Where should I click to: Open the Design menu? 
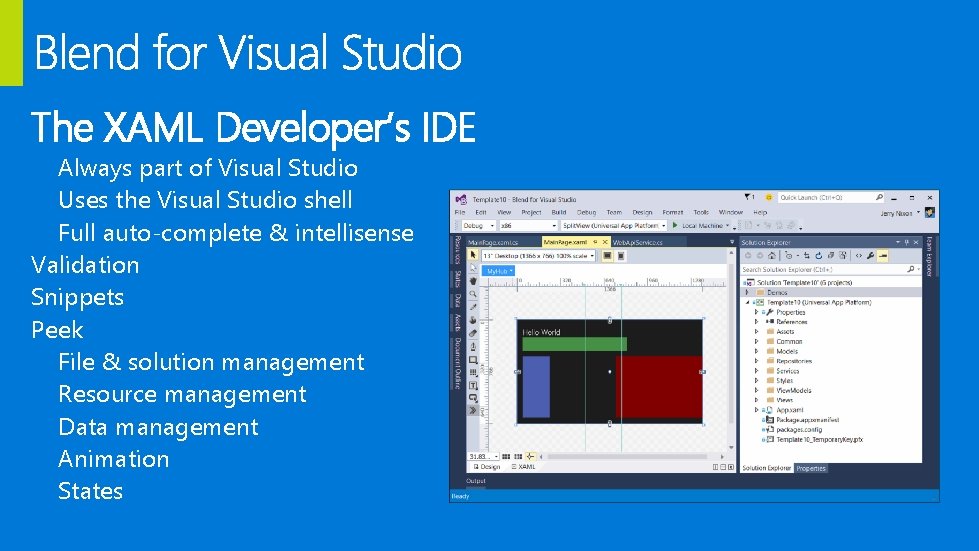click(642, 212)
